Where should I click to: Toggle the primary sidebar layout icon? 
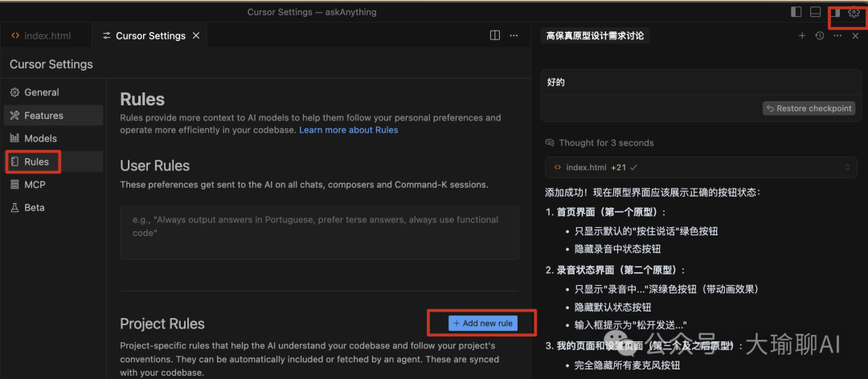pos(796,11)
